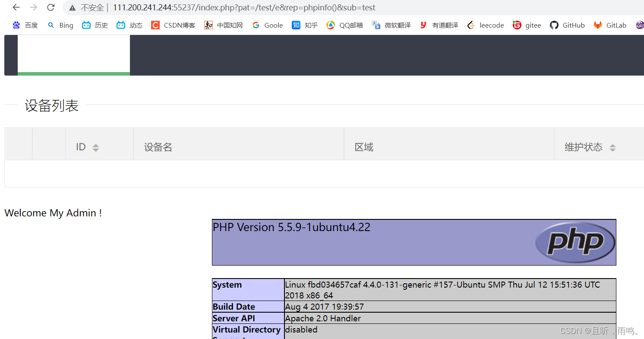The image size is (644, 339).
Task: Click the php logo image
Action: 575,242
